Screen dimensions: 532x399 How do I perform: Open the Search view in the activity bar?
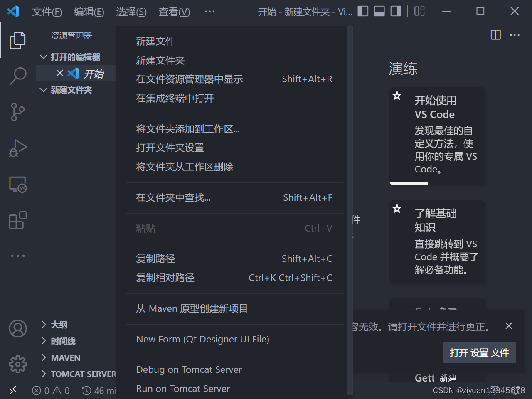[x=17, y=76]
